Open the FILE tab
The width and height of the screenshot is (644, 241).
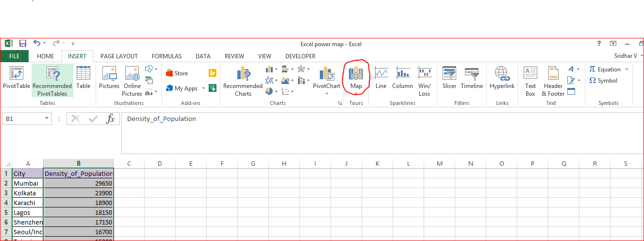15,56
